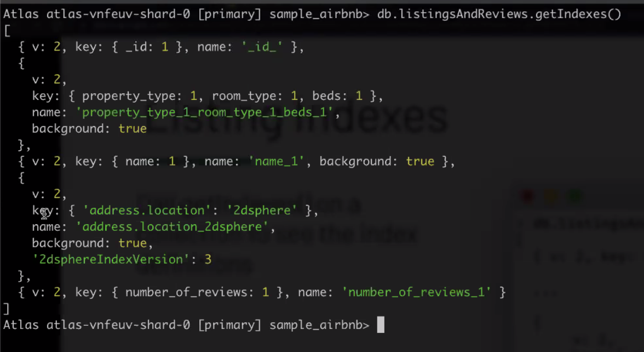Click the red close dot in the dimmed window

(528, 195)
